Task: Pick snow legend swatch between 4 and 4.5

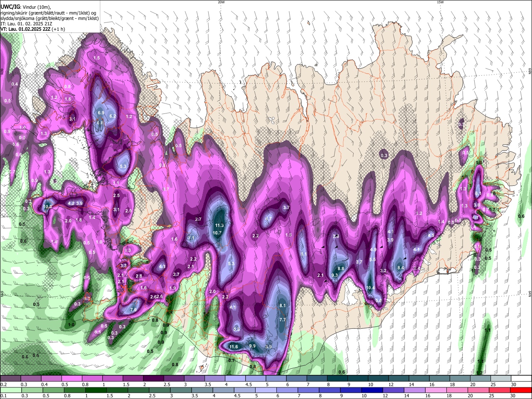Action: tap(235, 379)
